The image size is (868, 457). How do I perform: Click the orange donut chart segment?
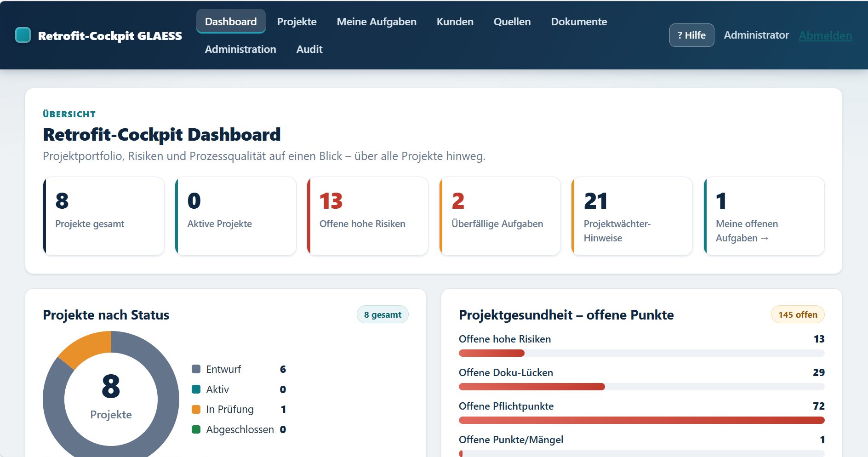87,347
